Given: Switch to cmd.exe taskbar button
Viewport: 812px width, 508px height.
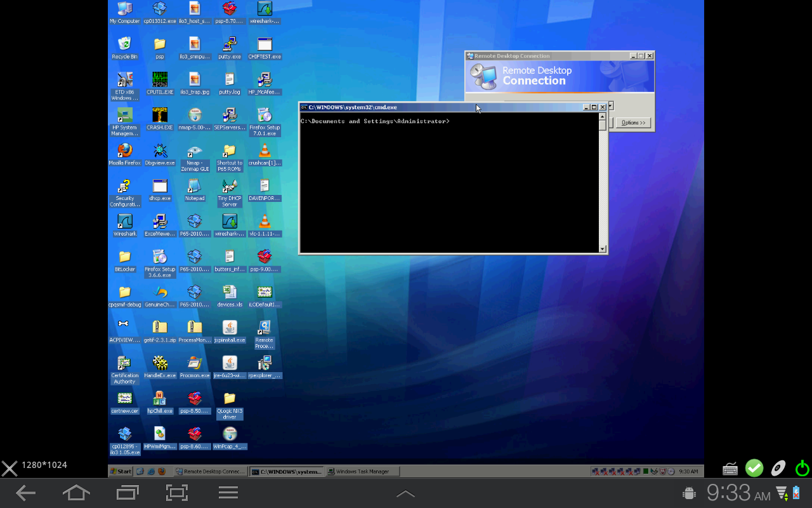Looking at the screenshot, I should [286, 471].
